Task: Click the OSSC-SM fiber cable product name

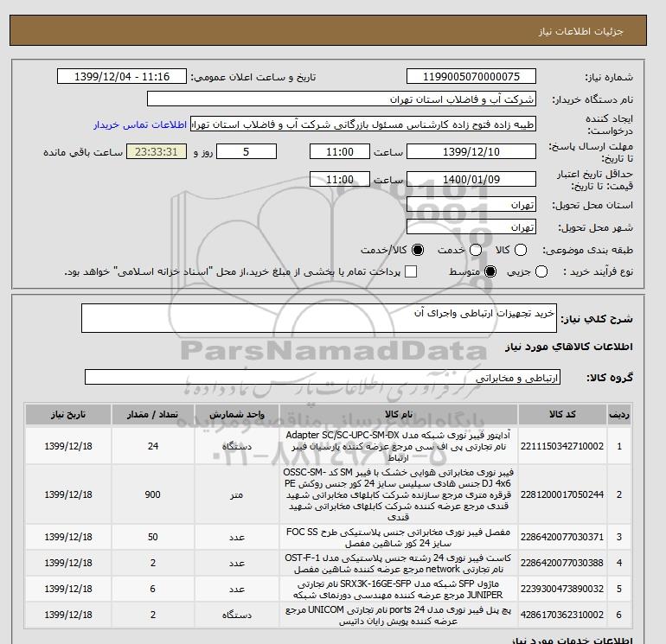Action: [399, 494]
